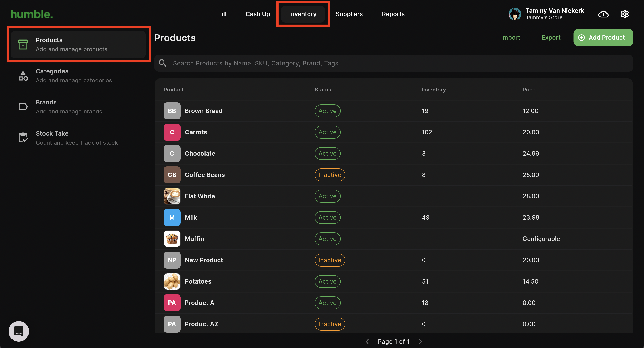Click the grey PA avatar for Product AZ
Viewport: 644px width, 348px height.
172,324
